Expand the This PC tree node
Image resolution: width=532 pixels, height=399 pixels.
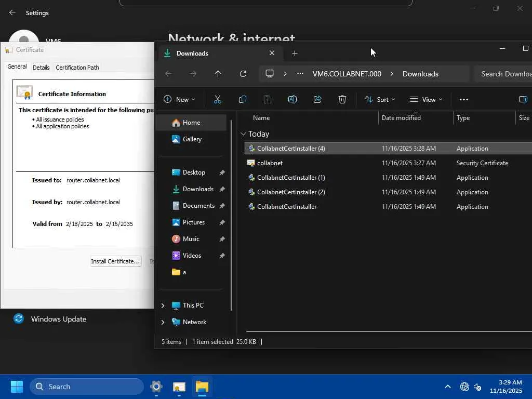point(163,305)
